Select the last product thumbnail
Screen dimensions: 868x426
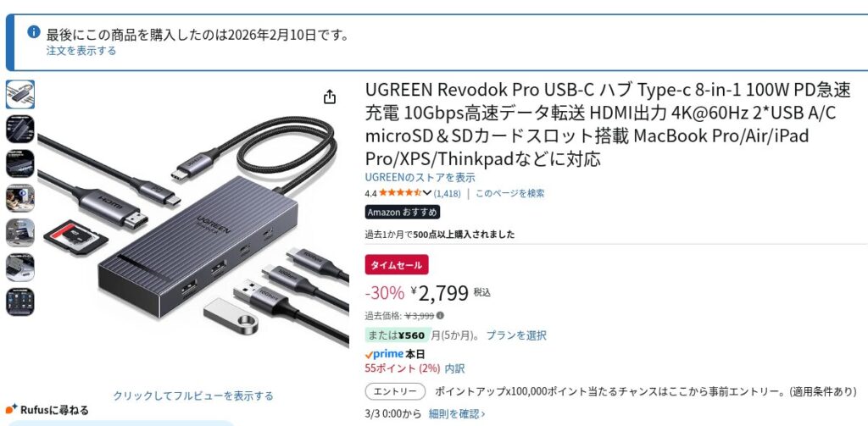coord(20,302)
